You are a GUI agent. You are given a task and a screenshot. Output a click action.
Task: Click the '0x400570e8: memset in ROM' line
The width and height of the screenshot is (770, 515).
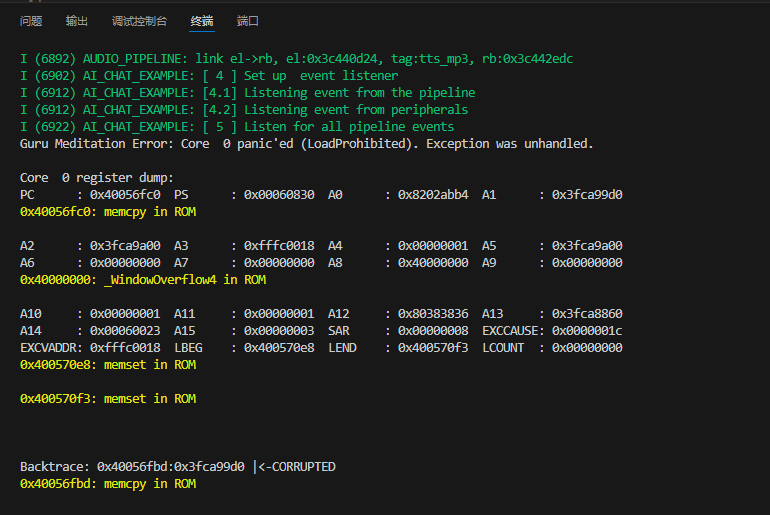[107, 365]
